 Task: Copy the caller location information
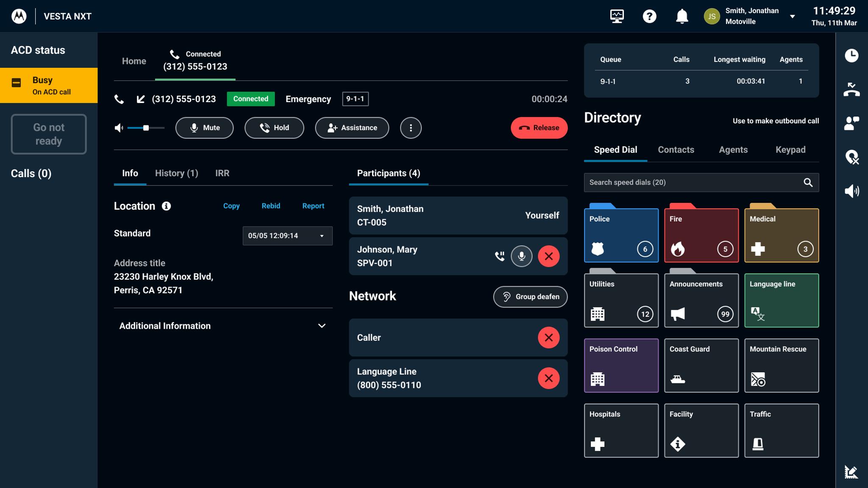pos(231,206)
